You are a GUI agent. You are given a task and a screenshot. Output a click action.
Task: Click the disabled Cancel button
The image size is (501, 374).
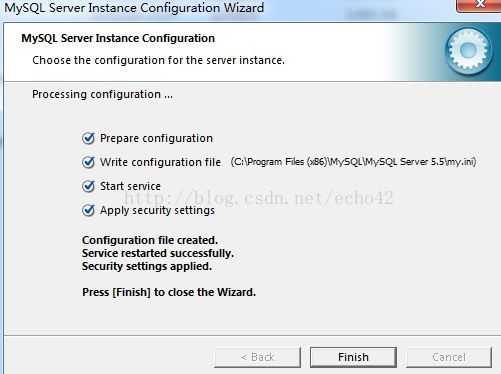click(x=449, y=357)
